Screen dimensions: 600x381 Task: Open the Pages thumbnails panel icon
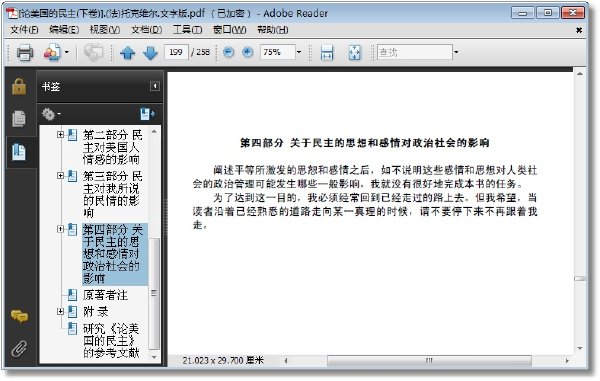coord(19,118)
